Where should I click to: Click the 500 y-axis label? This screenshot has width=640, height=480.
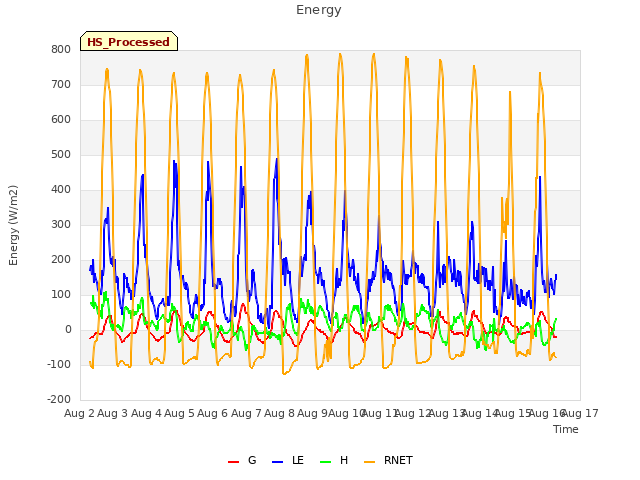click(x=61, y=155)
